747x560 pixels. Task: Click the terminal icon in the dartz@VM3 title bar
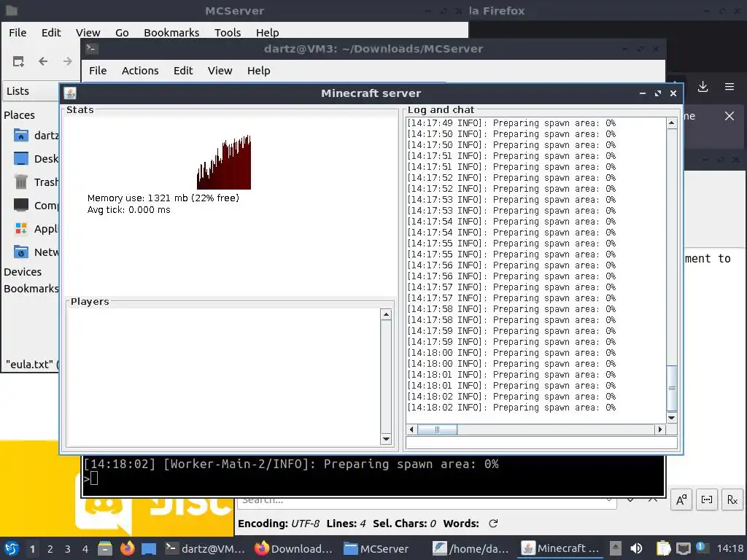91,48
